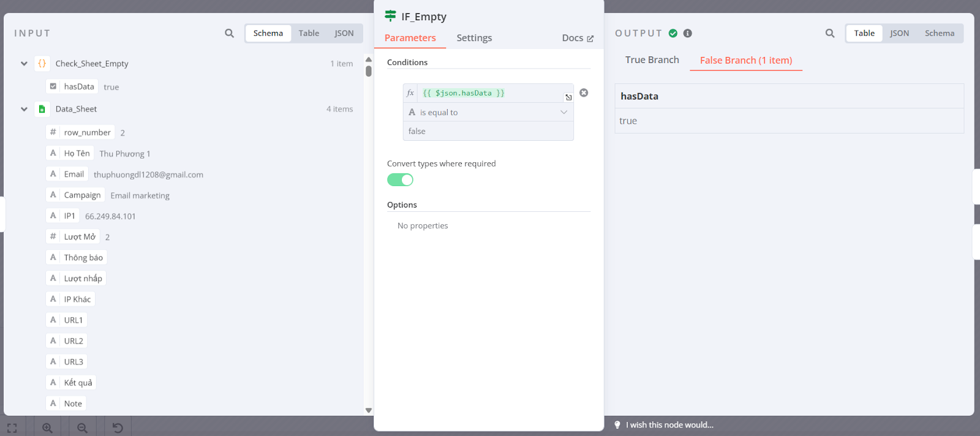
Task: Click the string type icon in operator field
Action: pos(412,112)
